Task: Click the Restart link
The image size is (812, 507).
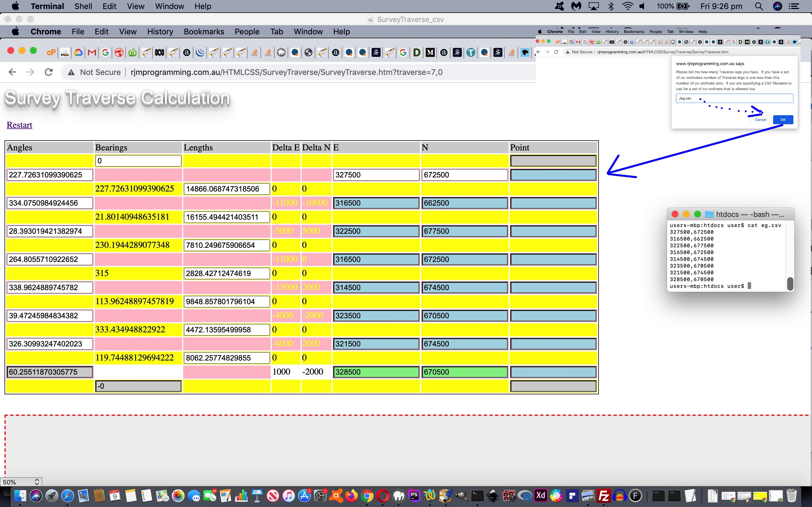Action: tap(19, 125)
